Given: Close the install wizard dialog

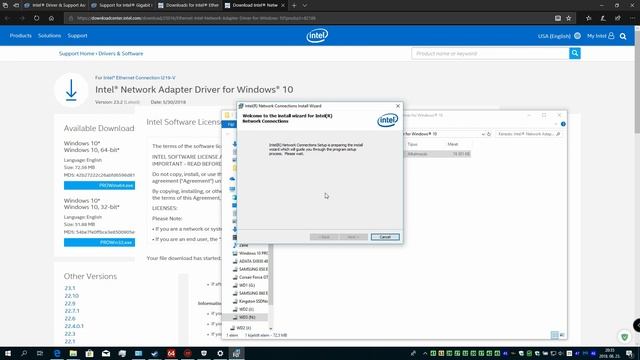Looking at the screenshot, I should pyautogui.click(x=398, y=106).
